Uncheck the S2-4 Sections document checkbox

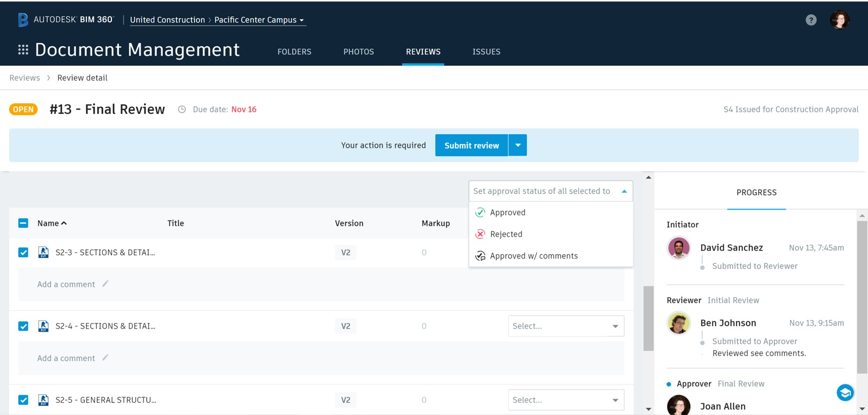23,326
